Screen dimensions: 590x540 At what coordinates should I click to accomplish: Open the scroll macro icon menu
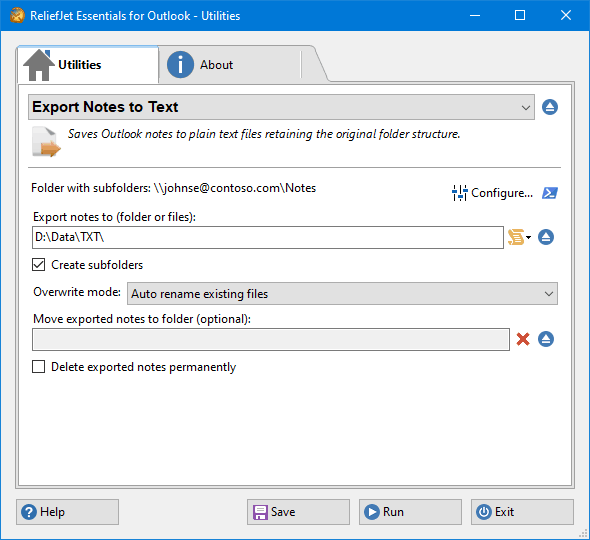515,237
